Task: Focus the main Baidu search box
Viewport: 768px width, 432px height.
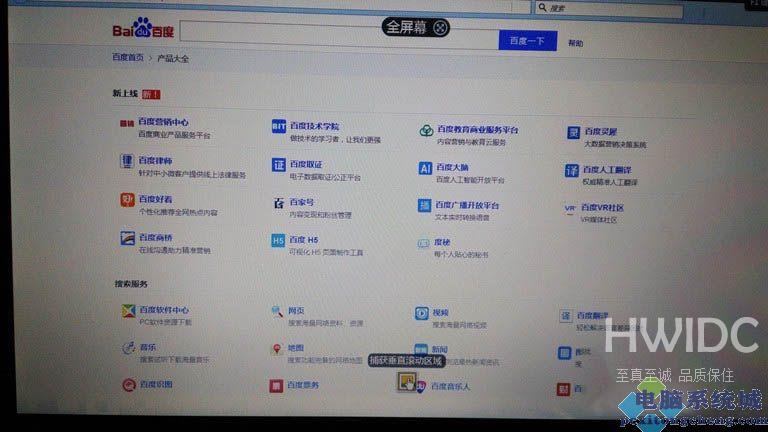Action: tap(339, 34)
